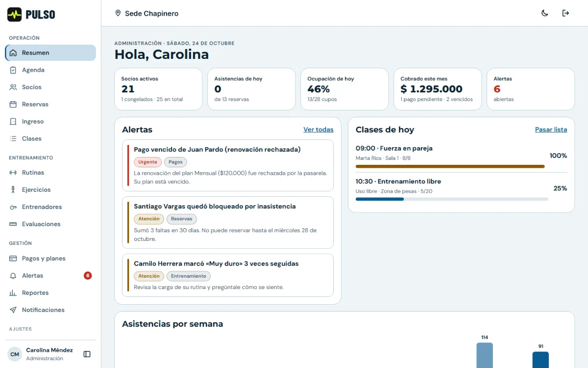This screenshot has height=368, width=588.
Task: Open Alertas via the bell icon
Action: [13, 276]
